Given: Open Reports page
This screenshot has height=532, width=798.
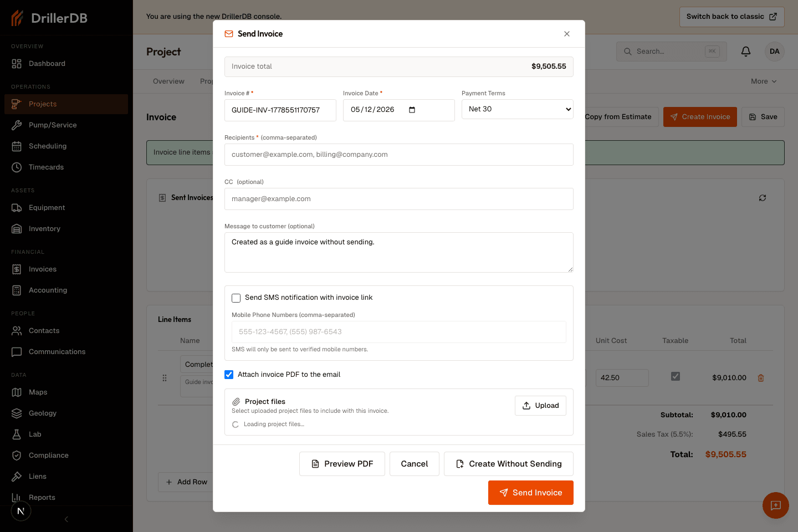Looking at the screenshot, I should [x=66, y=498].
